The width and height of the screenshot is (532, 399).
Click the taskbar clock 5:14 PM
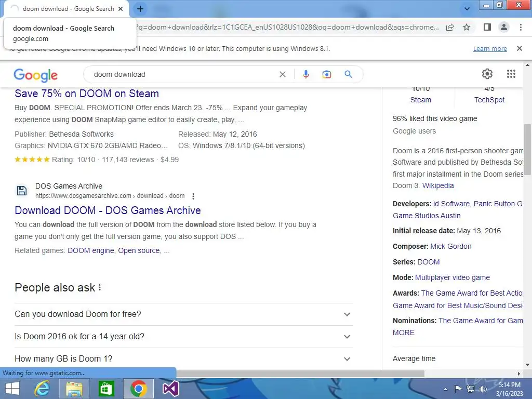click(509, 385)
